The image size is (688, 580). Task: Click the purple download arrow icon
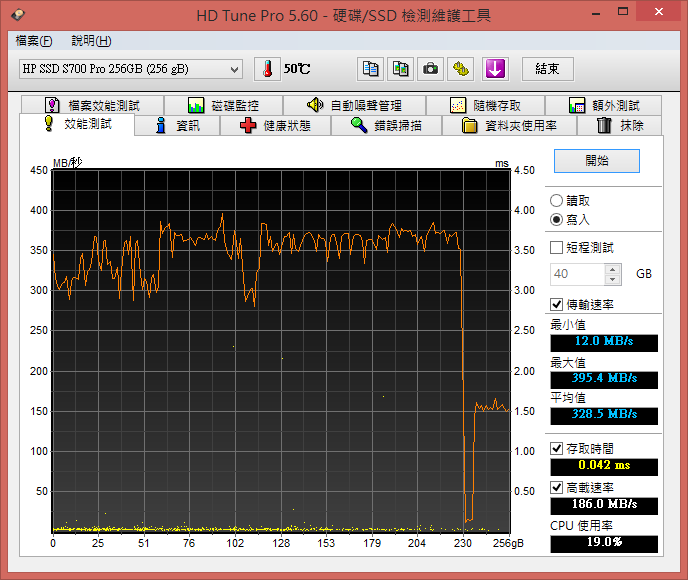pyautogui.click(x=495, y=69)
